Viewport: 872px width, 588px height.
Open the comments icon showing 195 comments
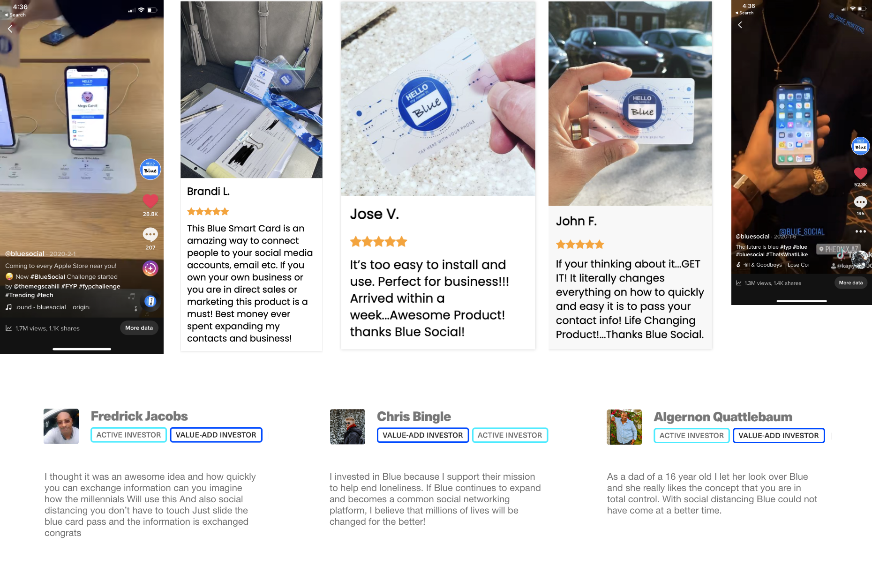(x=860, y=202)
